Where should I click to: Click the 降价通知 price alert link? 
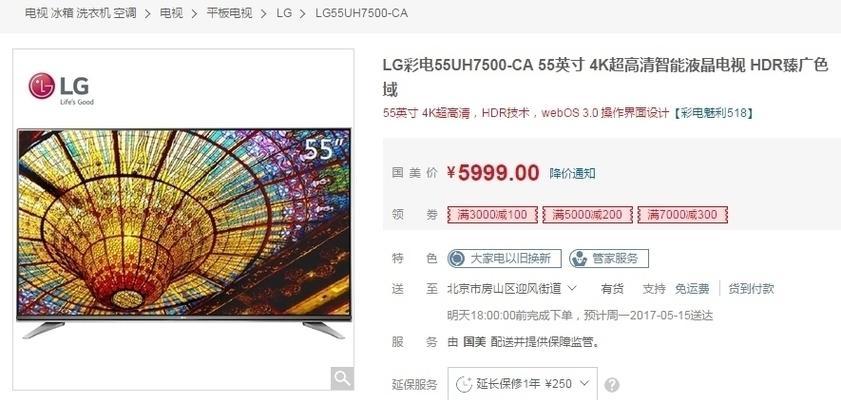(572, 174)
